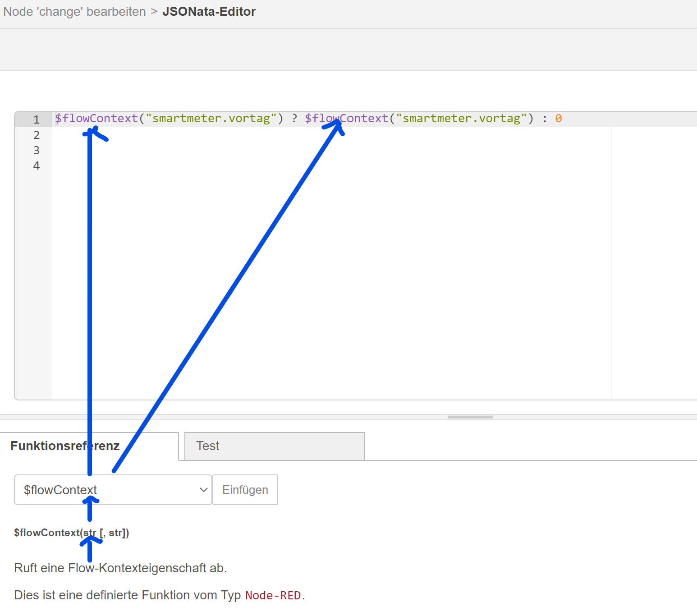
Task: Click the second "smartmeter.vortag" string
Action: coord(461,119)
